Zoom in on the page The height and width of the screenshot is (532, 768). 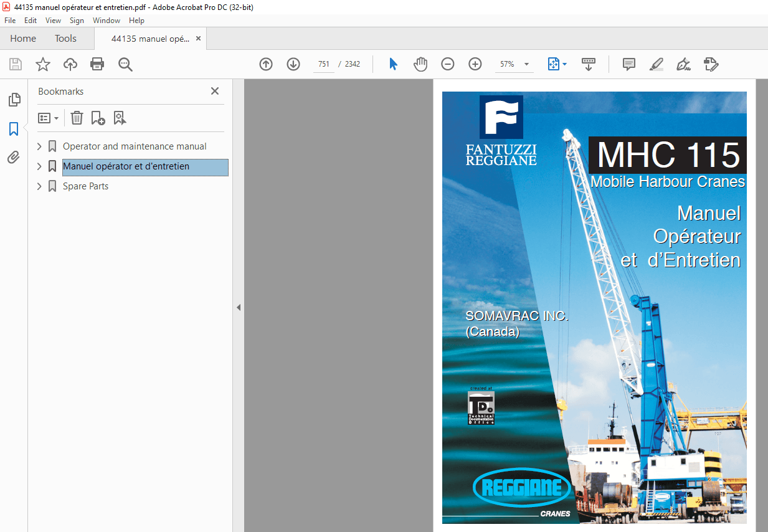[475, 64]
